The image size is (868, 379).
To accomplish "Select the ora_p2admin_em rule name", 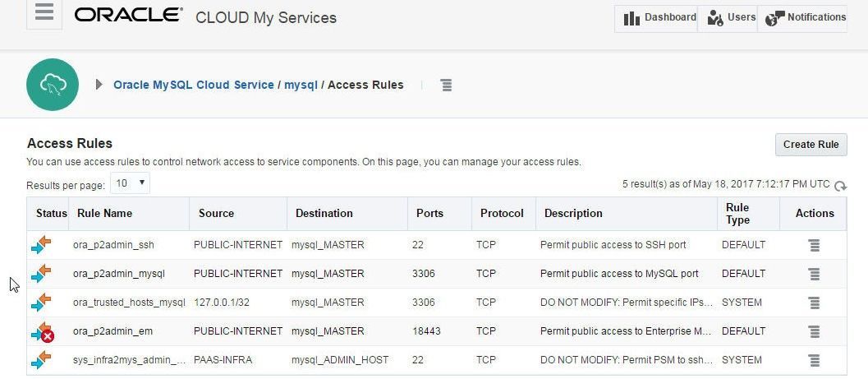I will [113, 331].
